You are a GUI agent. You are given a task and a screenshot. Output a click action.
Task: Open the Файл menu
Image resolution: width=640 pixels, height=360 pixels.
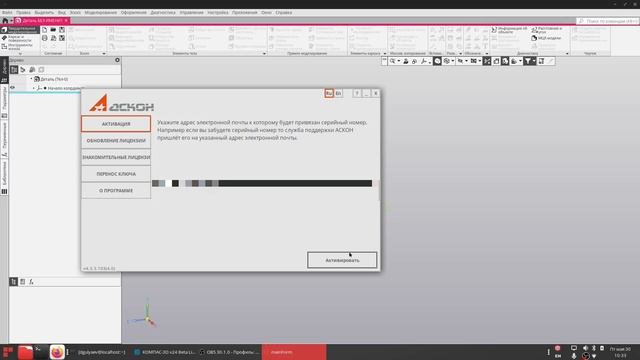(7, 13)
